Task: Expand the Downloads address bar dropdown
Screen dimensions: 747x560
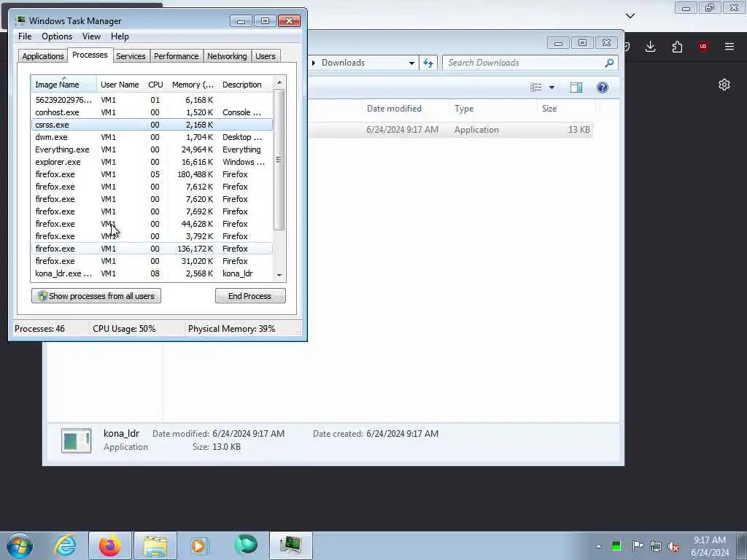Action: pyautogui.click(x=411, y=63)
